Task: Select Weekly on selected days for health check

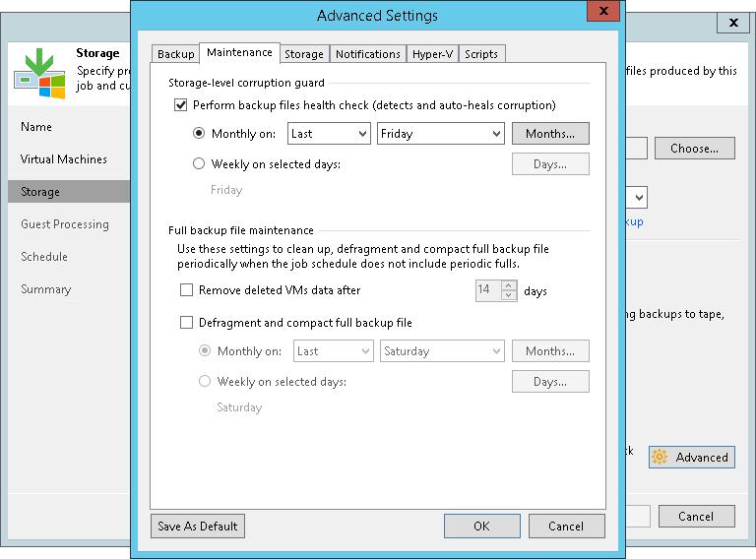Action: click(x=199, y=163)
